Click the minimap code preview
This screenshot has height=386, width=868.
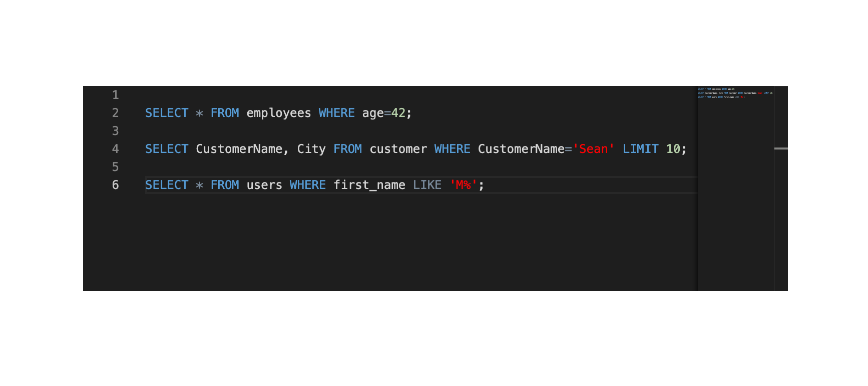pyautogui.click(x=735, y=93)
